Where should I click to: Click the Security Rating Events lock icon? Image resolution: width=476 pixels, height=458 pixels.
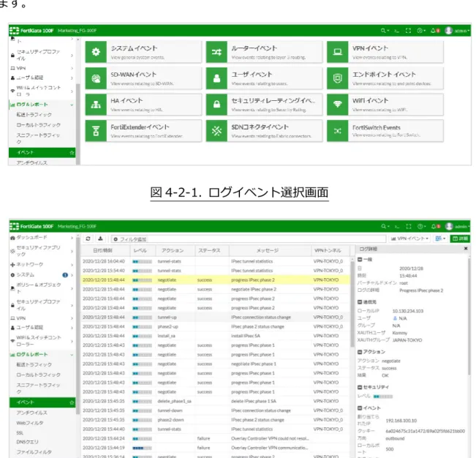coord(216,105)
